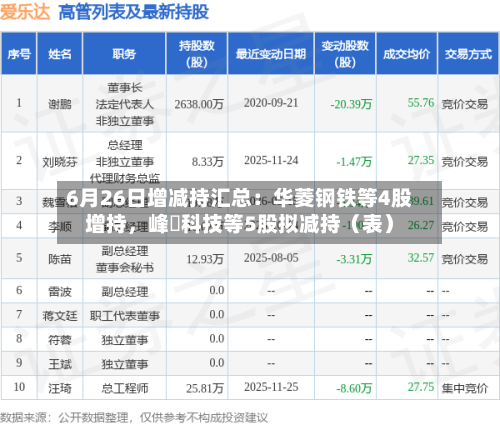Image resolution: width=500 pixels, height=425 pixels.
Task: Click the name 汪琦
Action: [x=60, y=388]
